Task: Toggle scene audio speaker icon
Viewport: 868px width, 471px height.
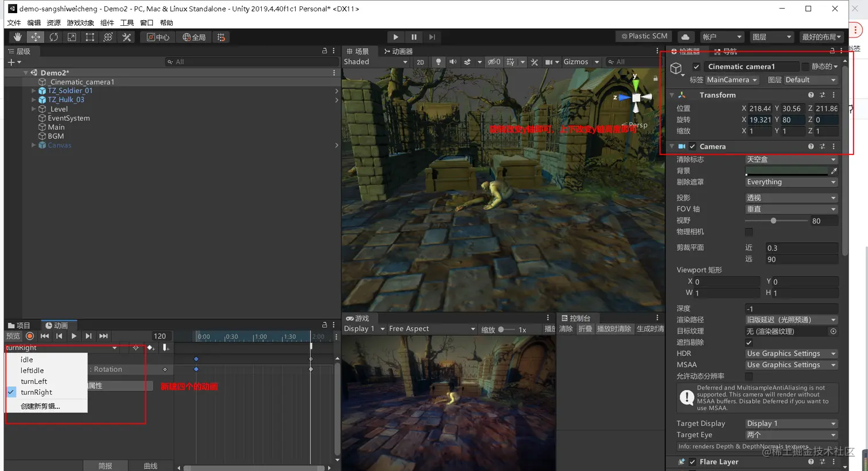Action: pyautogui.click(x=453, y=62)
